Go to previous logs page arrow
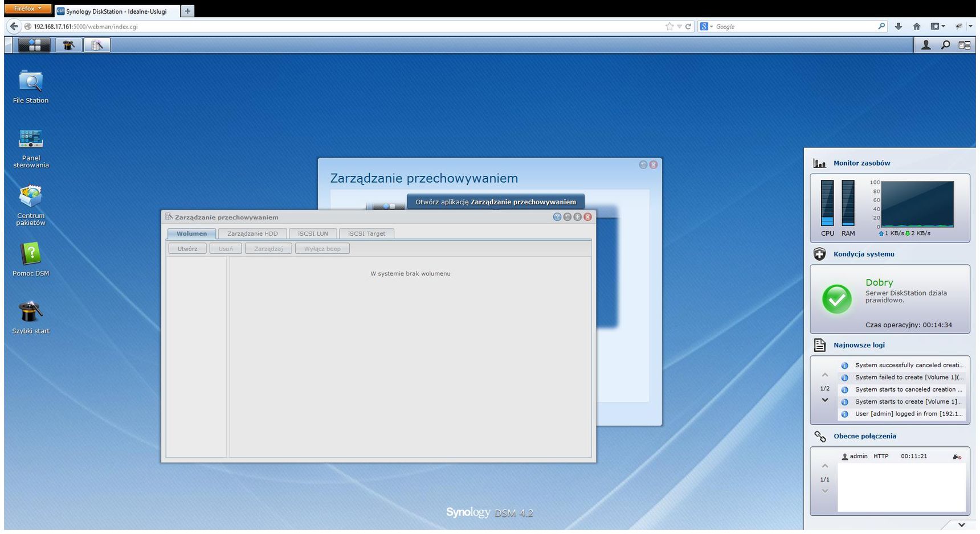The width and height of the screenshot is (980, 534). [824, 375]
